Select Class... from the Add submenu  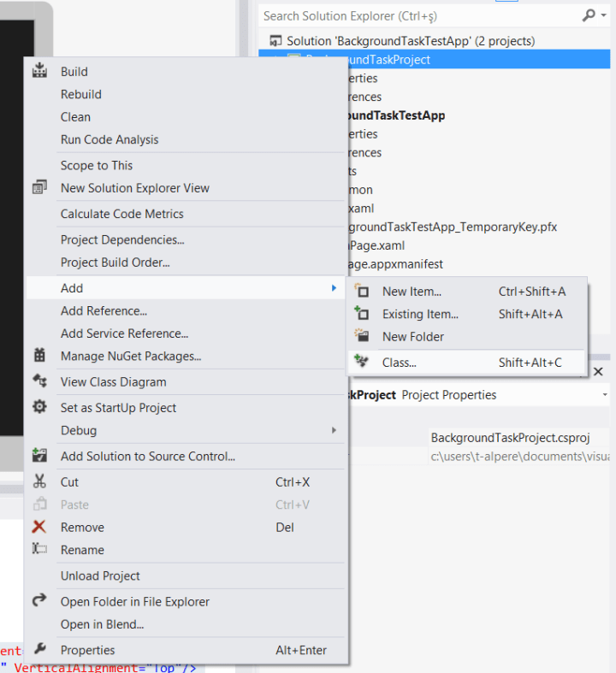[x=400, y=363]
